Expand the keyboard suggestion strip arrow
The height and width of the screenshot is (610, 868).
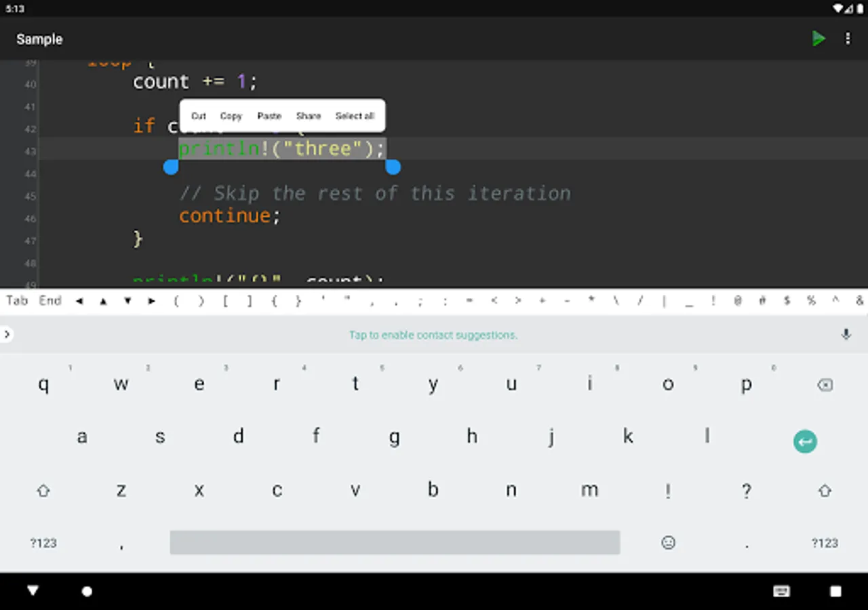pyautogui.click(x=6, y=334)
